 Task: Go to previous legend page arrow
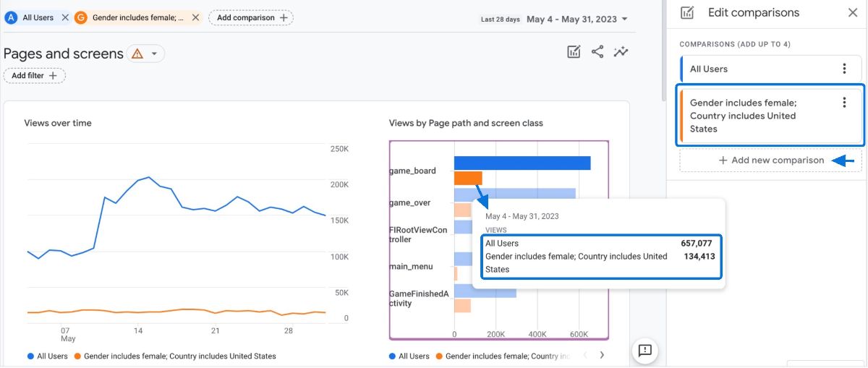584,355
